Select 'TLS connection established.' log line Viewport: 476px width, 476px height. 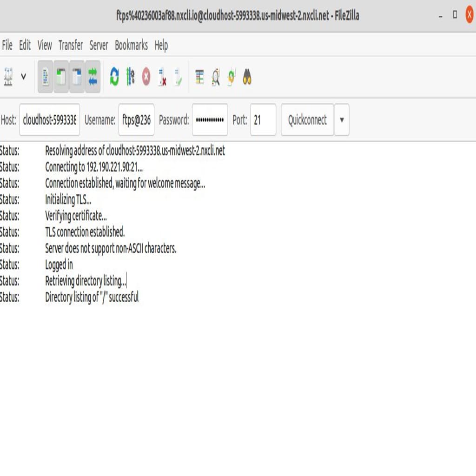[x=85, y=232]
